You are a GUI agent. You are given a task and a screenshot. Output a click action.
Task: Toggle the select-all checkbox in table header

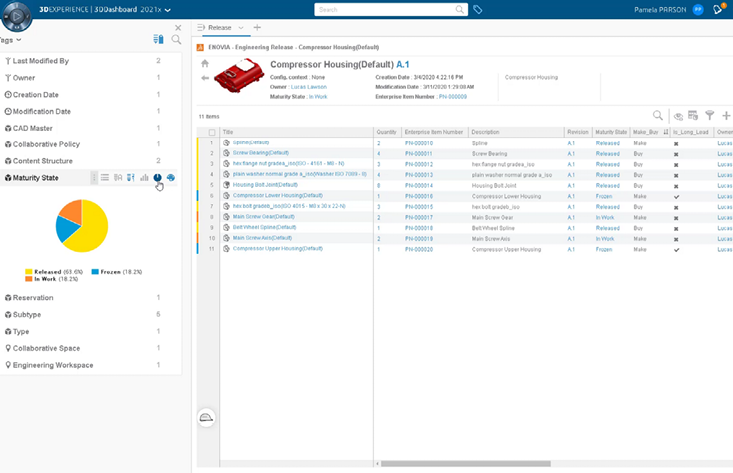coord(212,132)
